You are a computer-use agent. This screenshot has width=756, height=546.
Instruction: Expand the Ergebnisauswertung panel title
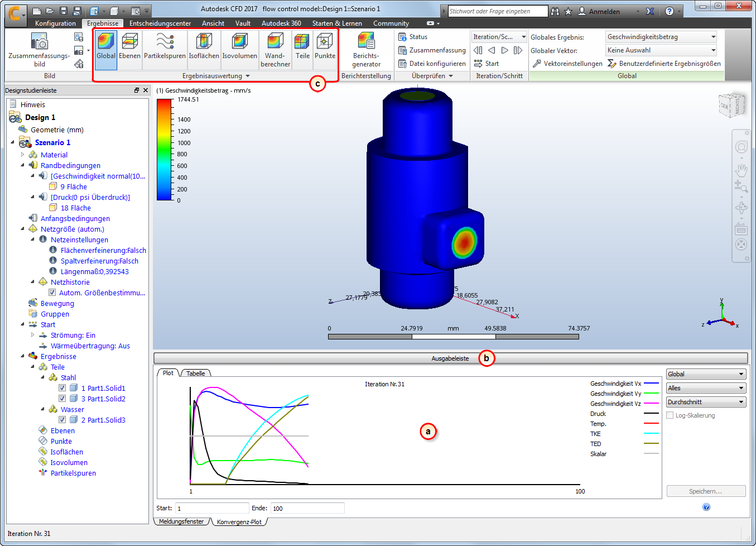(x=216, y=76)
